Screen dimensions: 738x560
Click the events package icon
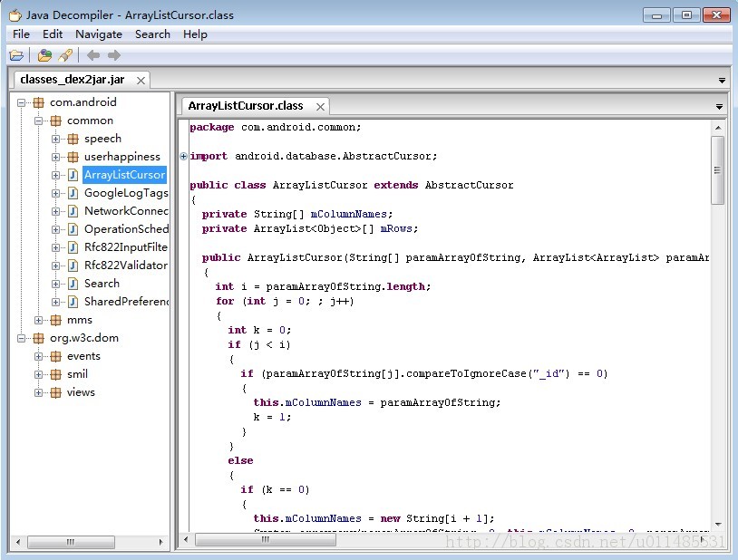pyautogui.click(x=55, y=356)
